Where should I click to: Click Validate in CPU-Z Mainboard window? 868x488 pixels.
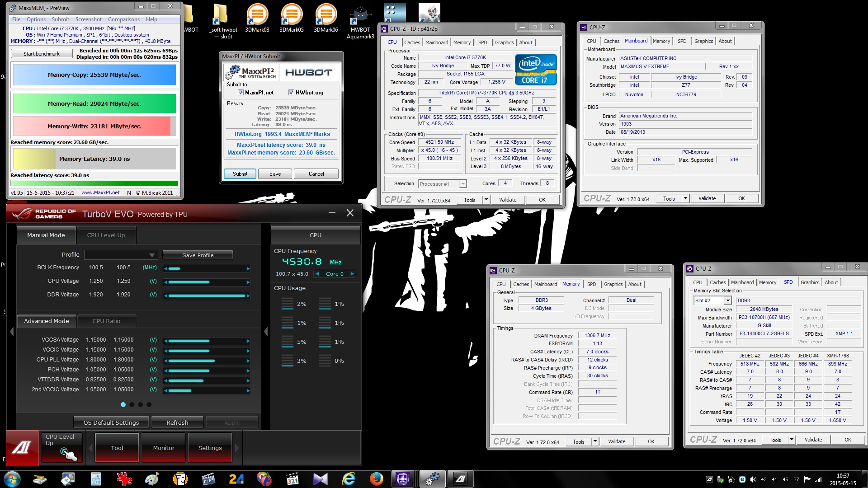coord(707,198)
